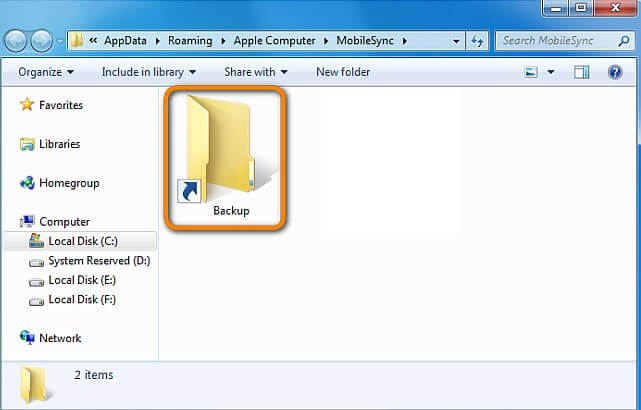Toggle the preview pane
The width and height of the screenshot is (641, 410).
(581, 72)
